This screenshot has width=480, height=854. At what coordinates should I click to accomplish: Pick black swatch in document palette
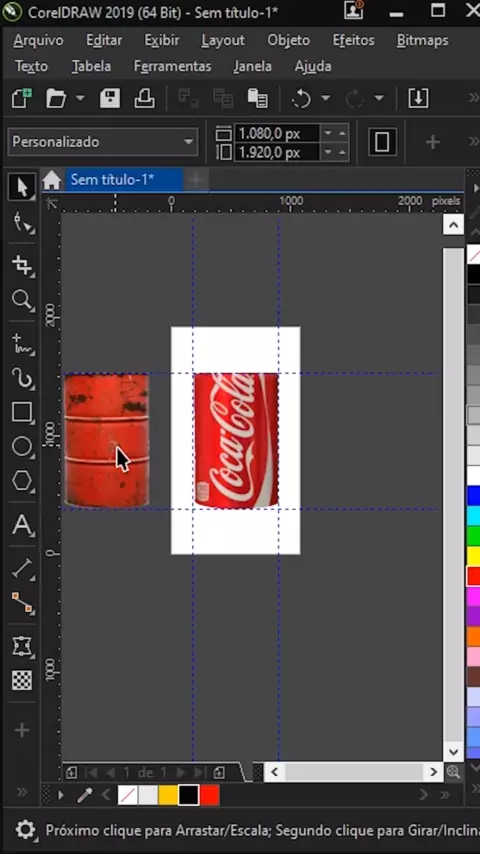(189, 796)
